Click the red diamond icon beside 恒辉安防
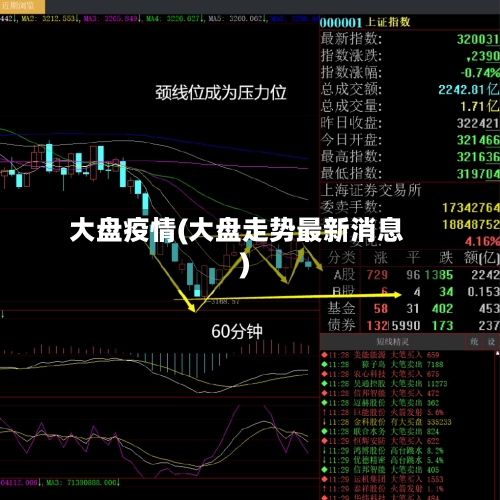Screen dimensions: 500x500 [324, 441]
